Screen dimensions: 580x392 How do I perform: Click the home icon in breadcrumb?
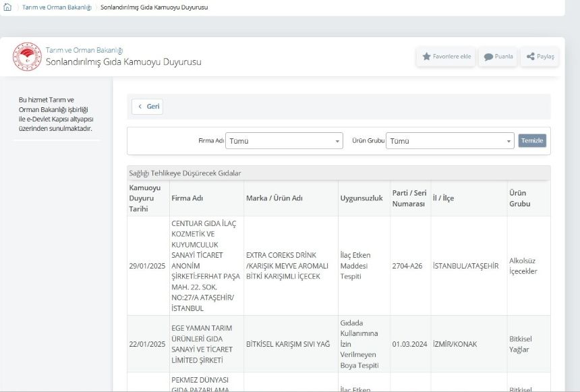tap(7, 7)
